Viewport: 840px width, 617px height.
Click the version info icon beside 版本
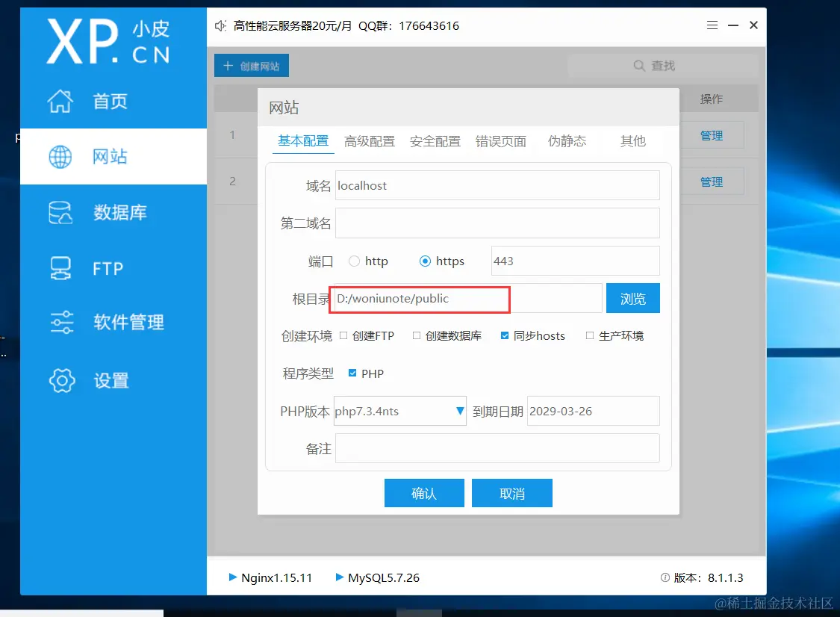pyautogui.click(x=665, y=577)
